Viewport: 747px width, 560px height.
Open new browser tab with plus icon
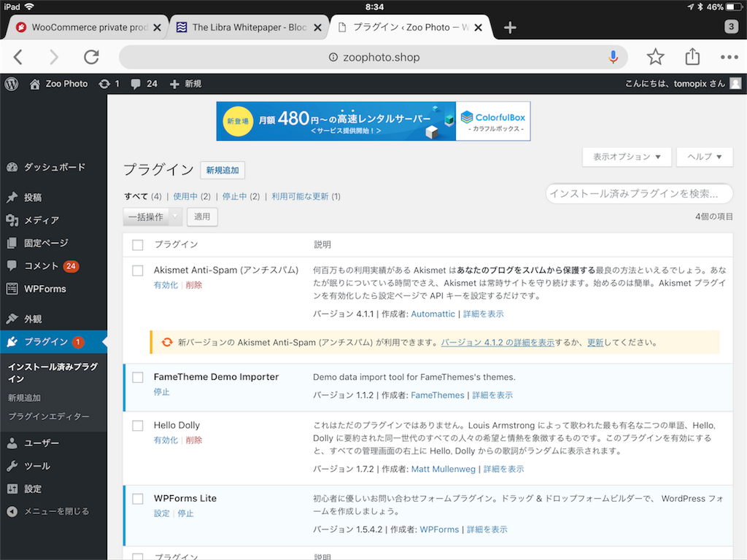[x=510, y=28]
